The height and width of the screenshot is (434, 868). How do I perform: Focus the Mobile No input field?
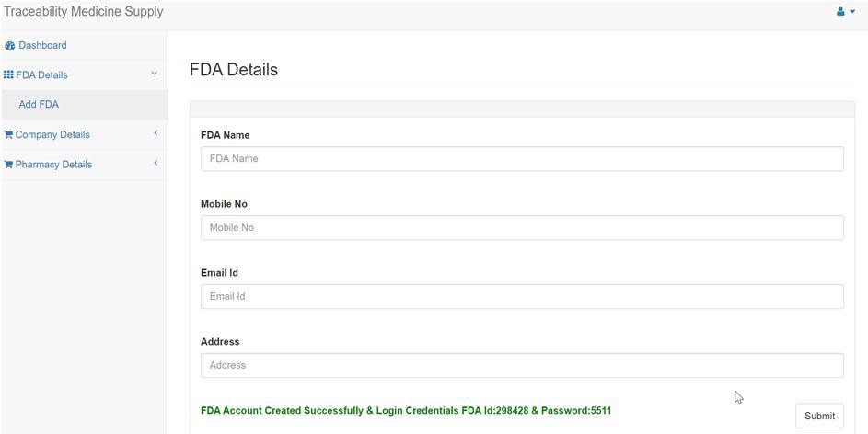point(522,228)
